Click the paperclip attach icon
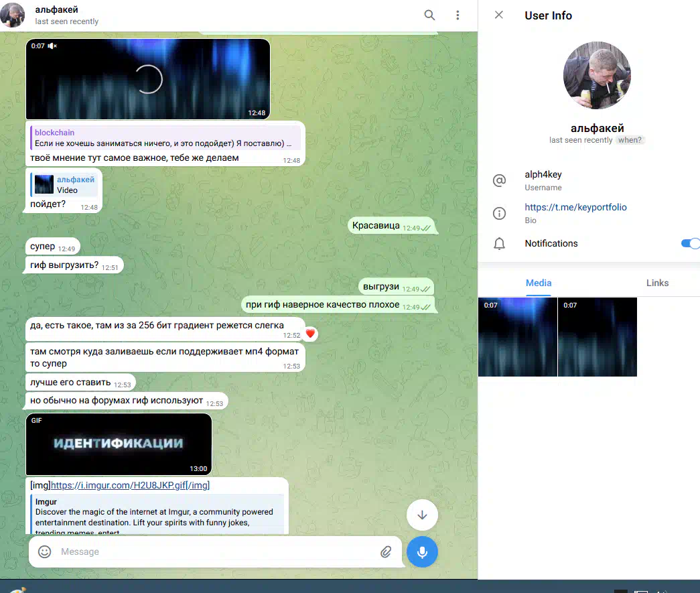 pyautogui.click(x=386, y=551)
